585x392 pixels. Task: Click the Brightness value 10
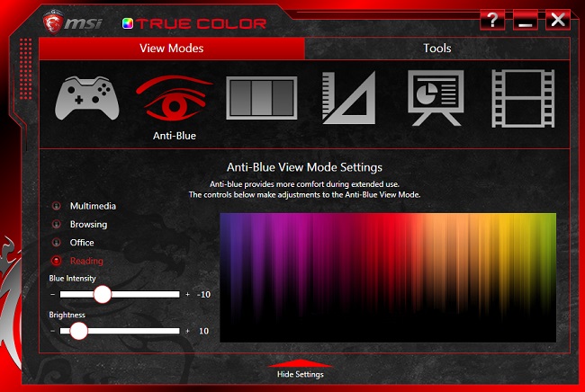click(x=203, y=331)
